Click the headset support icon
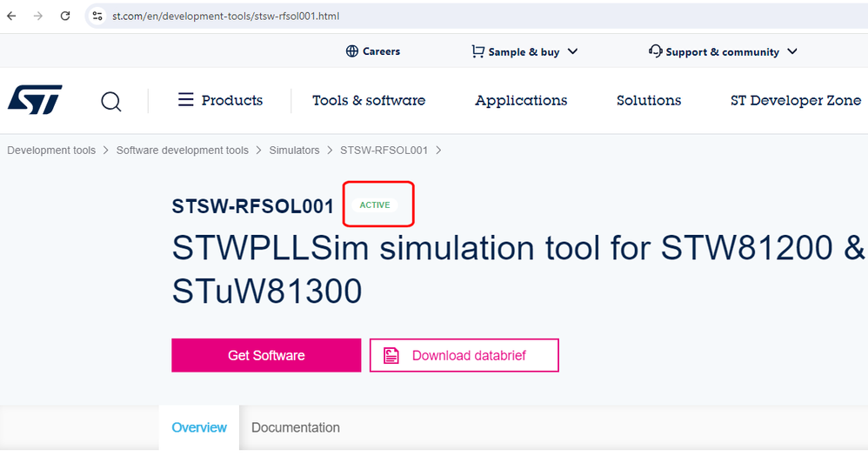868x463 pixels. [x=656, y=51]
